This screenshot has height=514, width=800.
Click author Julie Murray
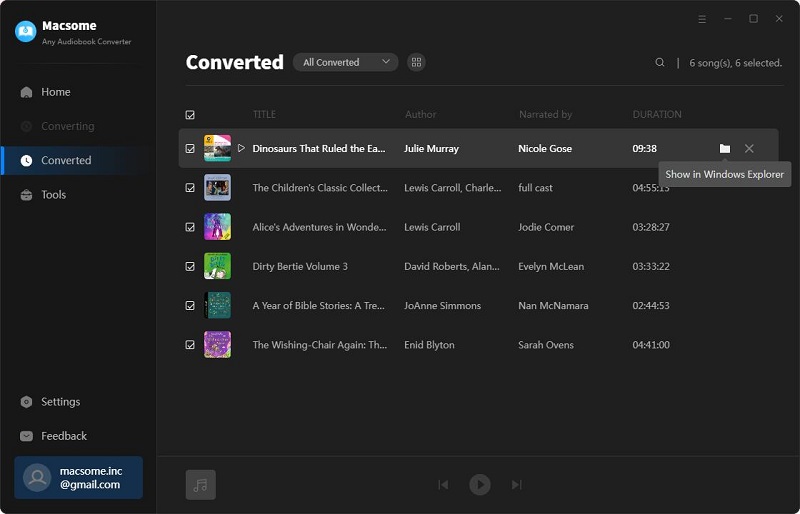[x=431, y=149]
